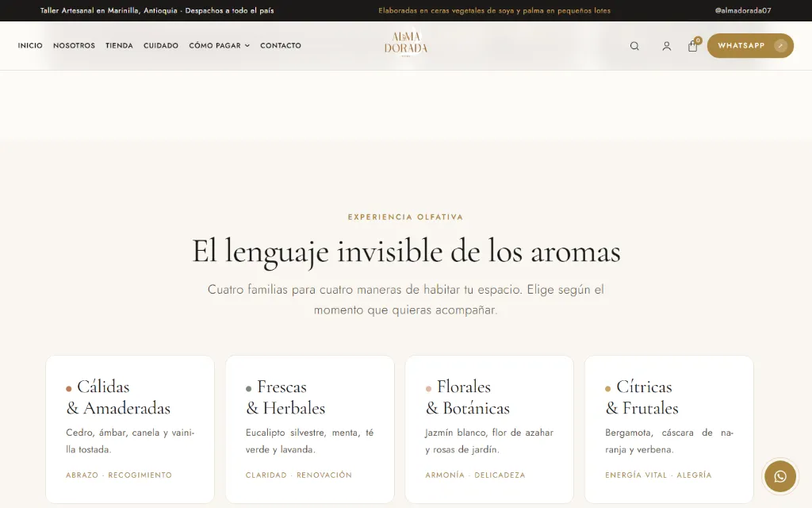The width and height of the screenshot is (812, 508).
Task: Open the shopping bag cart icon
Action: pos(692,46)
